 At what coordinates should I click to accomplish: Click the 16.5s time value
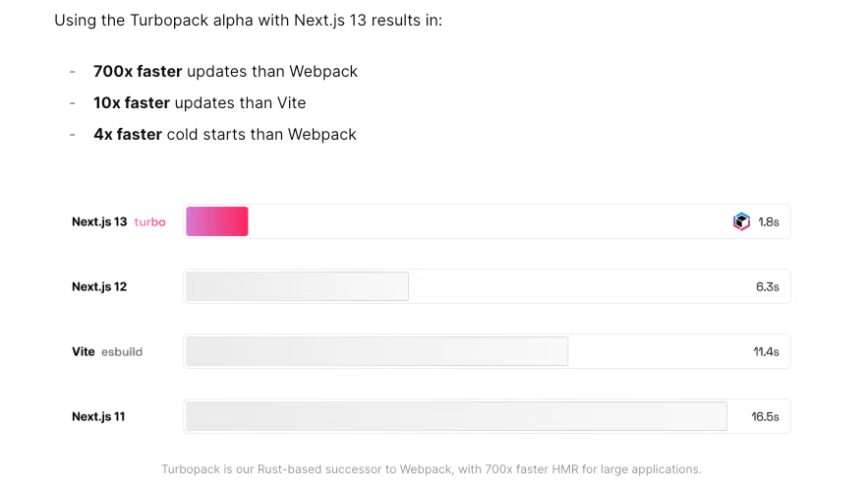[x=765, y=416]
